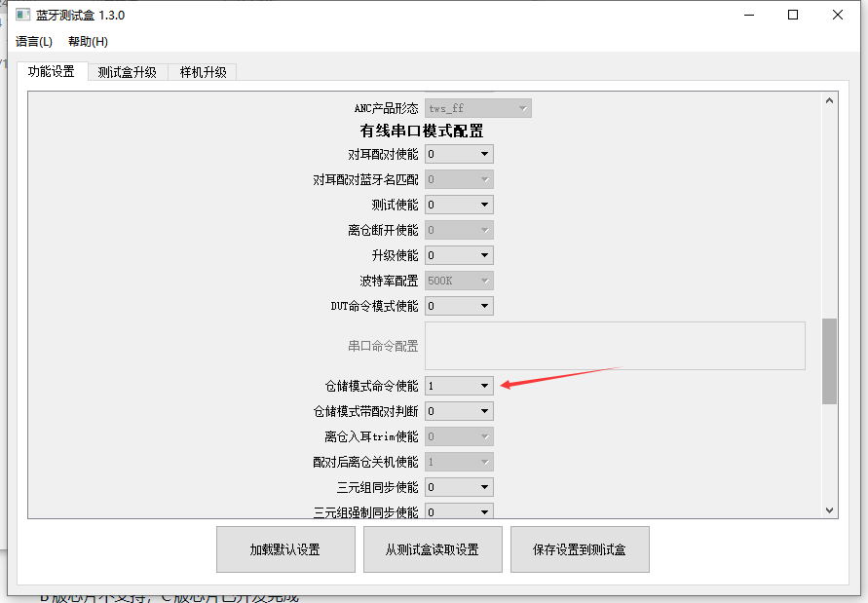The width and height of the screenshot is (868, 603).
Task: Click the 仓储模式命令使能 label
Action: 371,386
